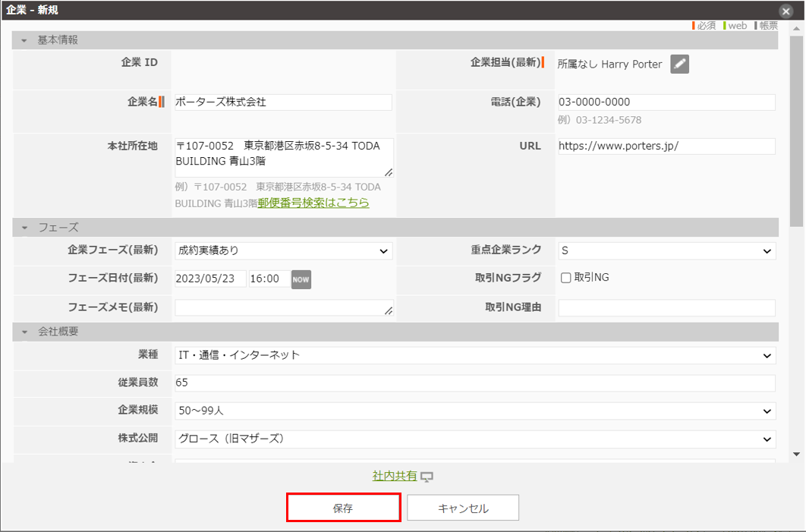Open the 郵便番号検索はこちら link
Screen dimensions: 806x532
[x=313, y=203]
